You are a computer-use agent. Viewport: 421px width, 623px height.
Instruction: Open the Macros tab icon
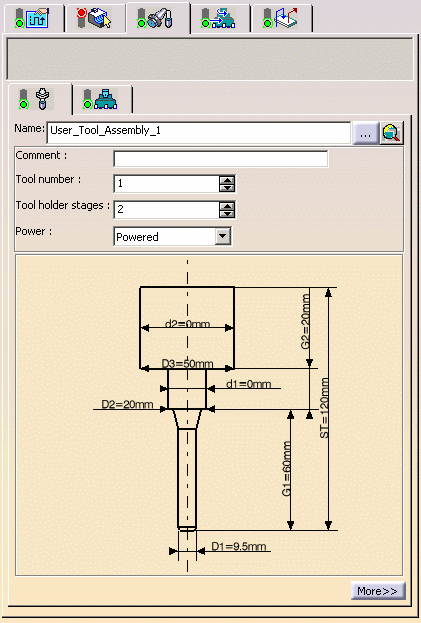pos(281,18)
